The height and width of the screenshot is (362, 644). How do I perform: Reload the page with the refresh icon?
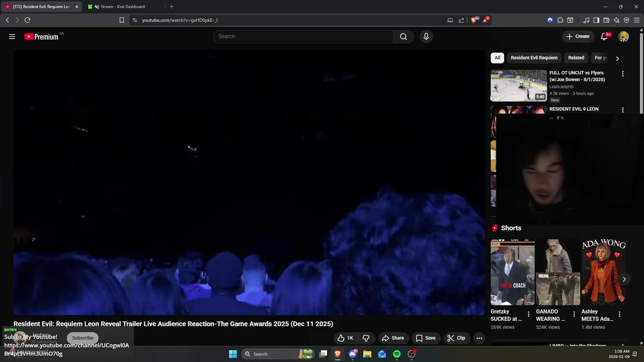(x=27, y=20)
